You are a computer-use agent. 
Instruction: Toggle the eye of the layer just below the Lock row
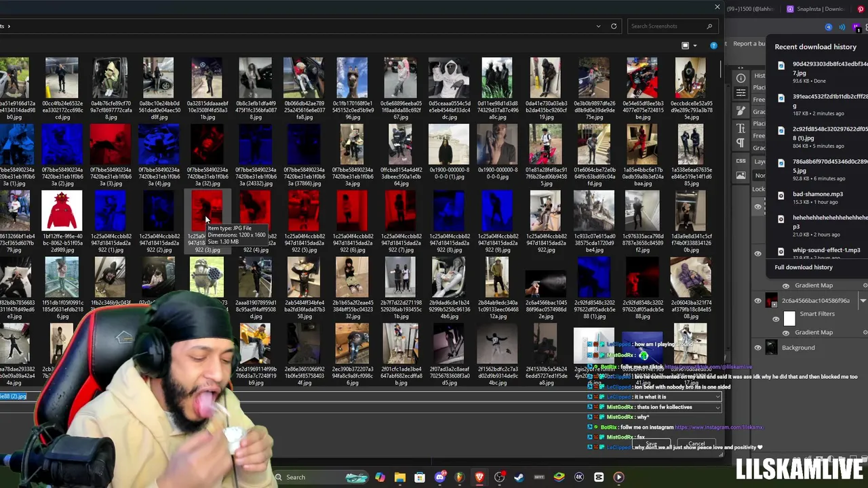(x=757, y=207)
